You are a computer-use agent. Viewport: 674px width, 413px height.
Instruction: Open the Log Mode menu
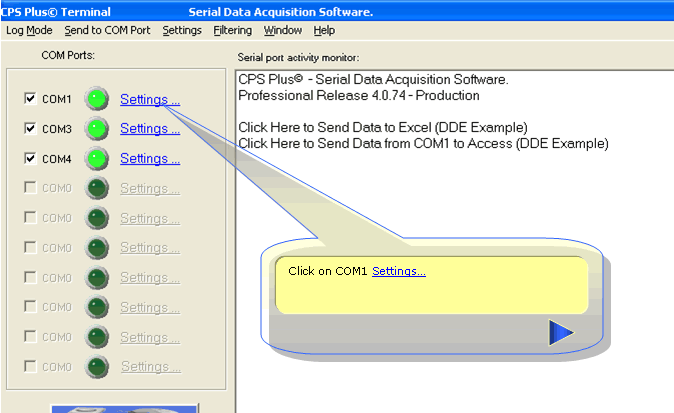(29, 31)
